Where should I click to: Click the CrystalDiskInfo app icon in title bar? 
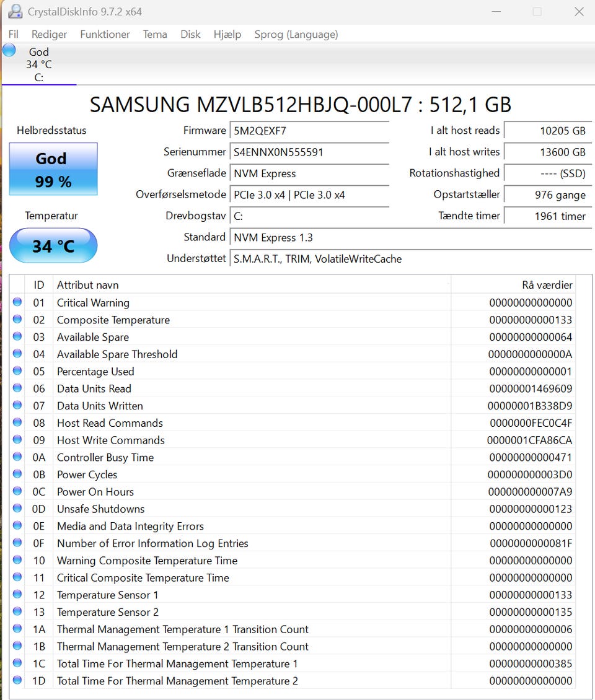click(14, 12)
